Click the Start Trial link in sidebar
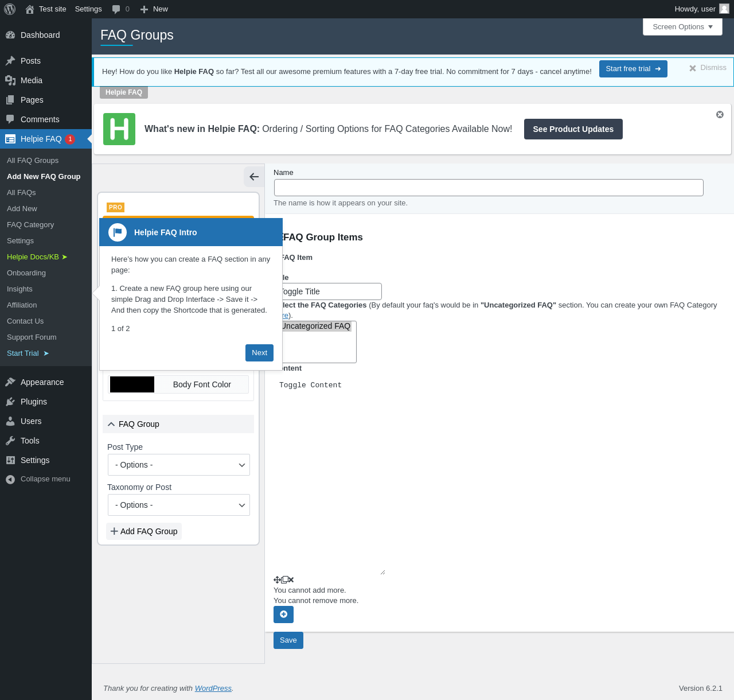This screenshot has width=734, height=700. click(28, 353)
